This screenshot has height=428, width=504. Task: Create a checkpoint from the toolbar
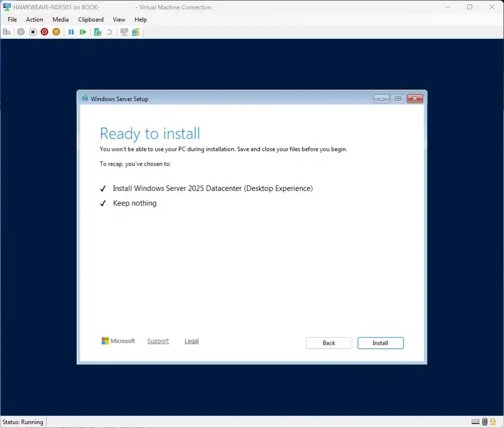[97, 32]
